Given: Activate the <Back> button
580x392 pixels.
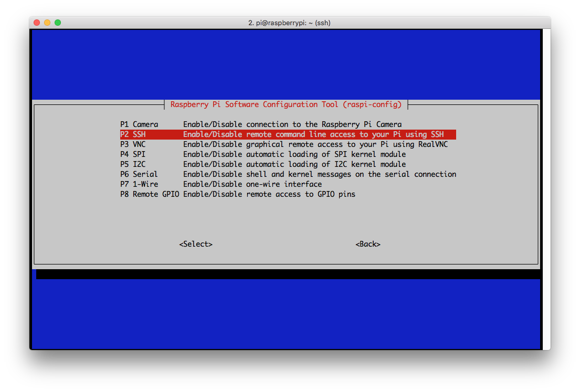Looking at the screenshot, I should click(367, 244).
